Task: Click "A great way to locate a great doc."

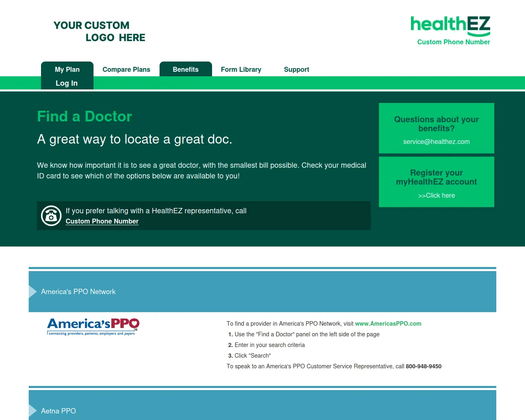Action: 135,139
